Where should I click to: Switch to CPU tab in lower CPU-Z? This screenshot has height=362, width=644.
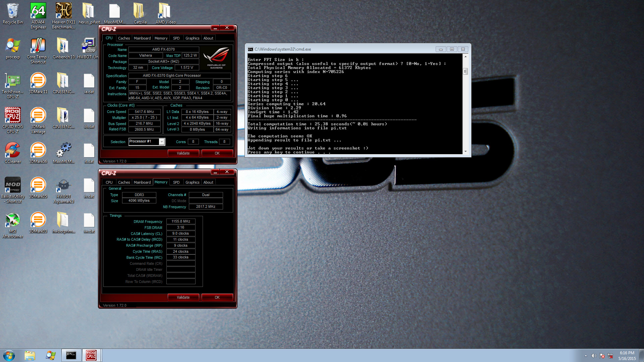point(109,182)
